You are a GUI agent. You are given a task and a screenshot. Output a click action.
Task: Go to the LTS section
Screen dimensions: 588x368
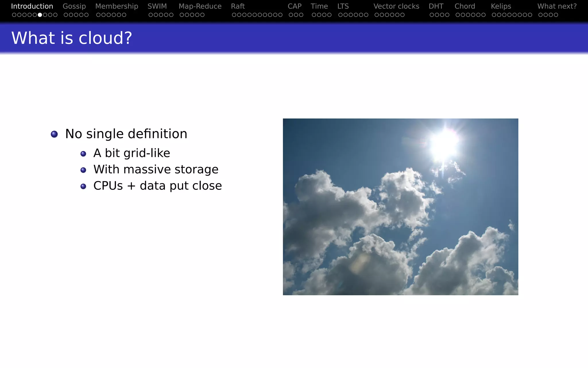[x=343, y=6]
